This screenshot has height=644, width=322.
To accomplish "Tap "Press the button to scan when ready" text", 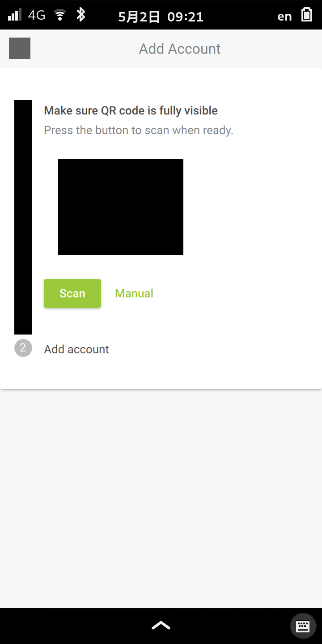I will (x=139, y=131).
